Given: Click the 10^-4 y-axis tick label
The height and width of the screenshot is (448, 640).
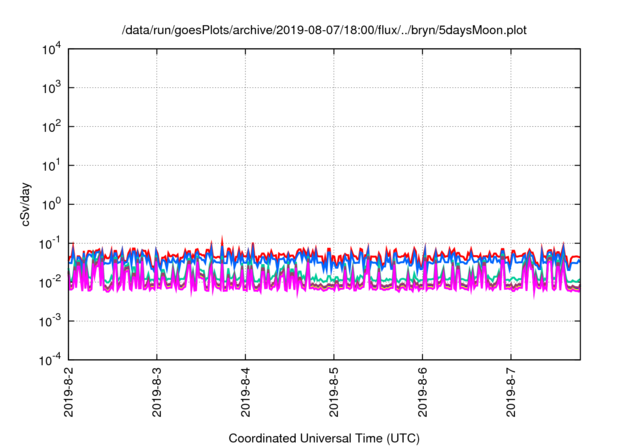Looking at the screenshot, I should [49, 360].
